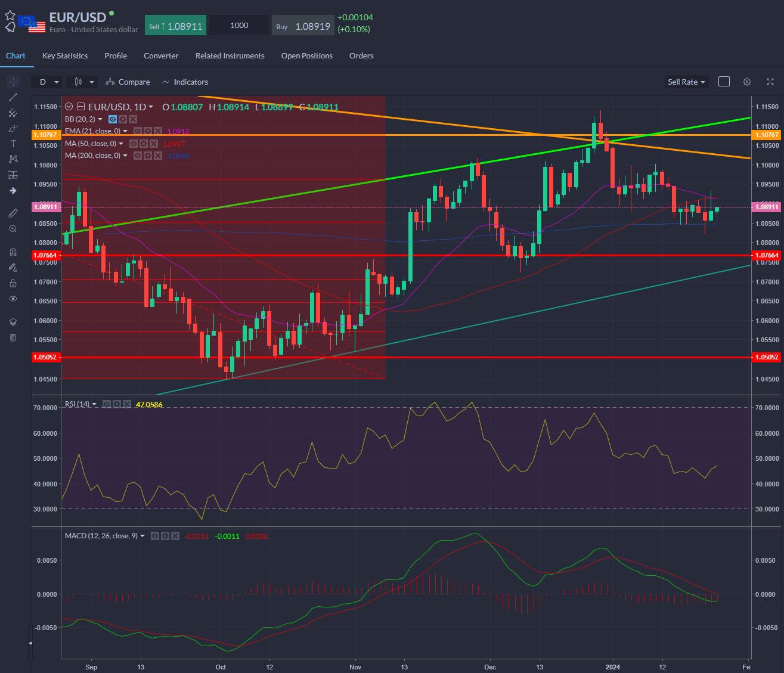The height and width of the screenshot is (673, 784).
Task: Toggle fullscreen chart mode
Action: pyautogui.click(x=770, y=82)
